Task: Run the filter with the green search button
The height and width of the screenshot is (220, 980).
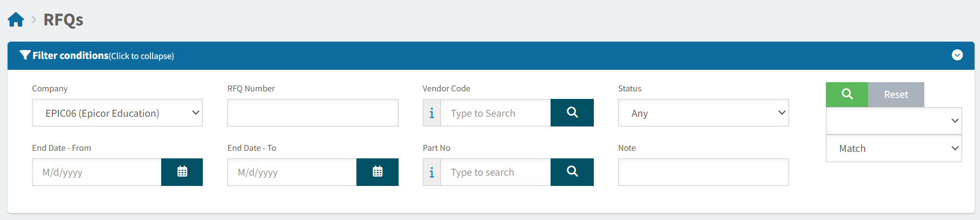Action: (x=846, y=95)
